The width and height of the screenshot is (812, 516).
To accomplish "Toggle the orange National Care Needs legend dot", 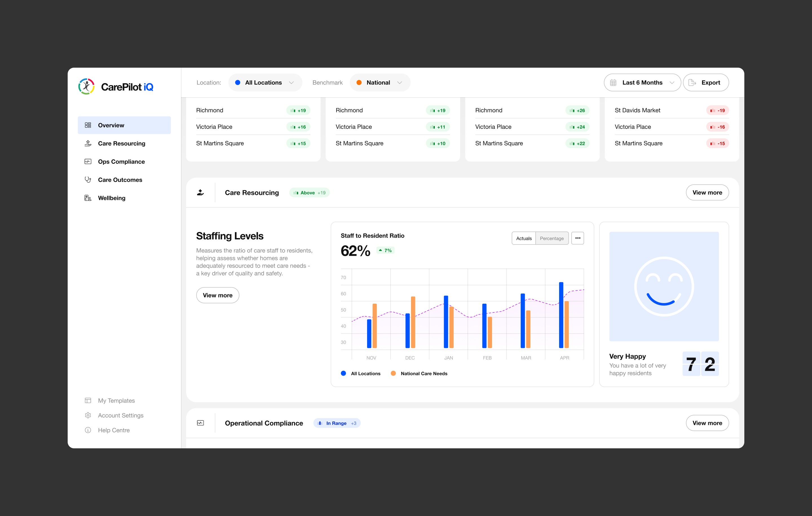I will (x=393, y=373).
